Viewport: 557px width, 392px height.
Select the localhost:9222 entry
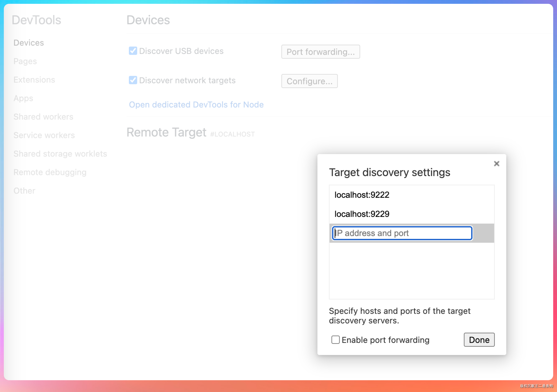(x=411, y=195)
